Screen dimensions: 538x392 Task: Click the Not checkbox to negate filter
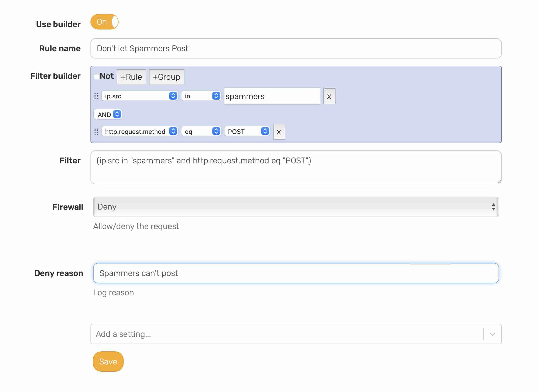97,76
